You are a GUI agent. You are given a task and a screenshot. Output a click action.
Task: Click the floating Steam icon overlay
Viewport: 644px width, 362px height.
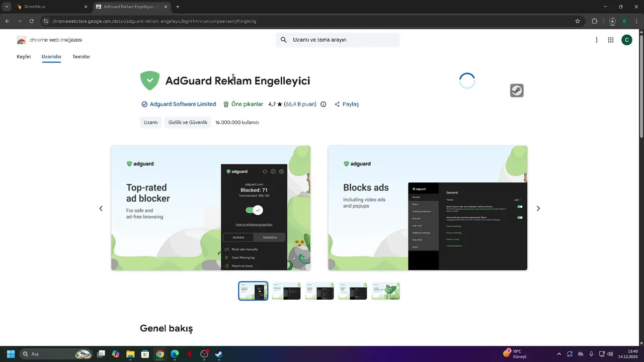(517, 90)
